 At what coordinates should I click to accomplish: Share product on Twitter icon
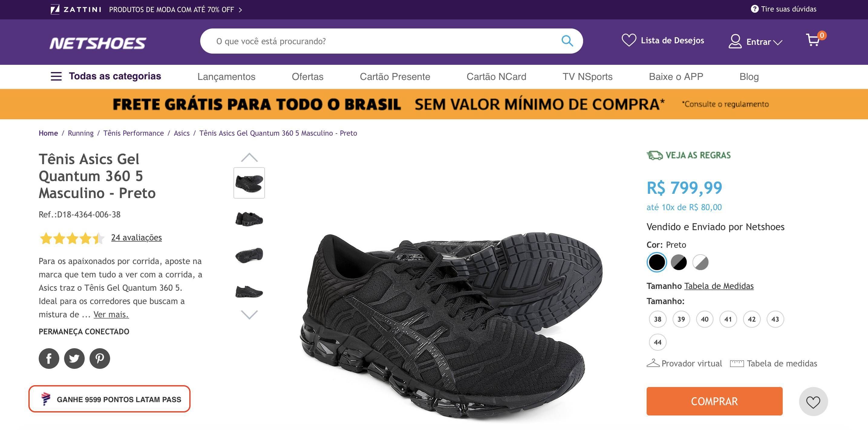coord(74,358)
